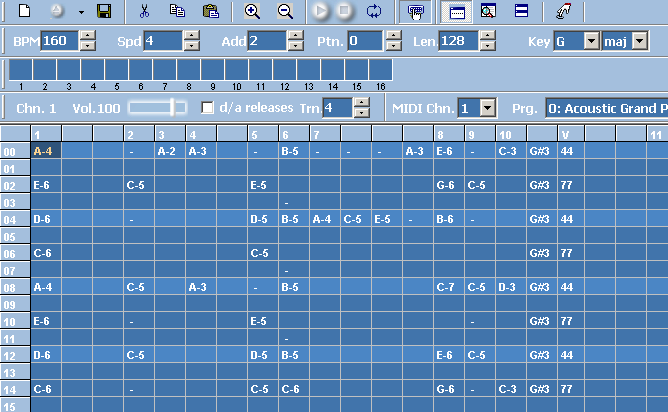Toggle the loop playback icon
This screenshot has height=412, width=668.
pyautogui.click(x=374, y=12)
